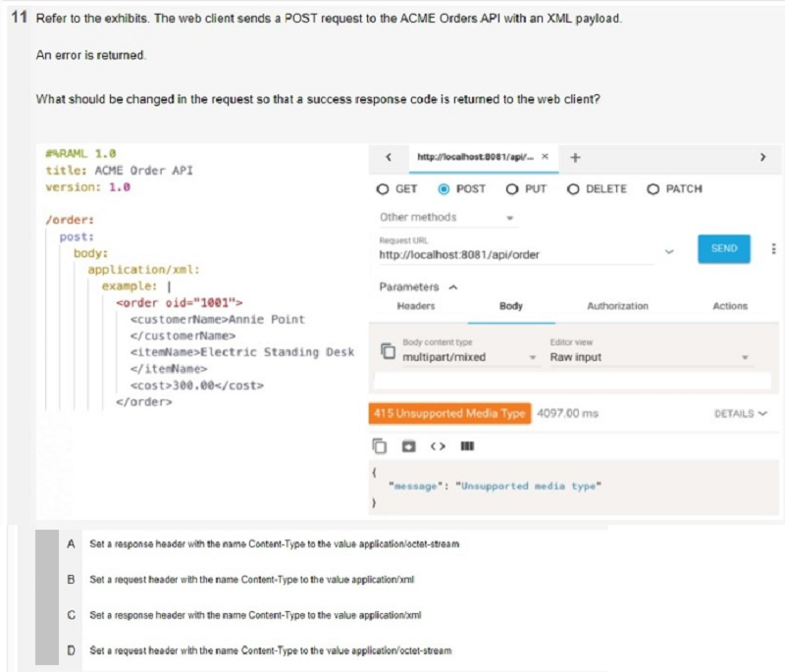Click the Request URL input field
This screenshot has width=785, height=672.
(x=516, y=255)
